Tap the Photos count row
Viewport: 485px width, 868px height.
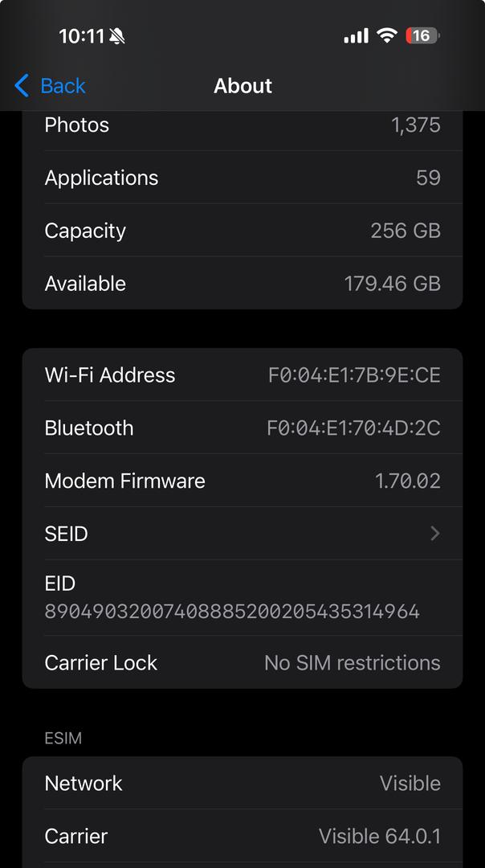pyautogui.click(x=241, y=126)
